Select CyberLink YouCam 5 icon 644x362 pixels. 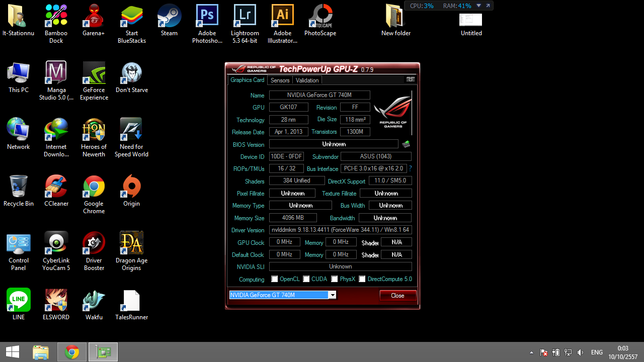pyautogui.click(x=56, y=251)
